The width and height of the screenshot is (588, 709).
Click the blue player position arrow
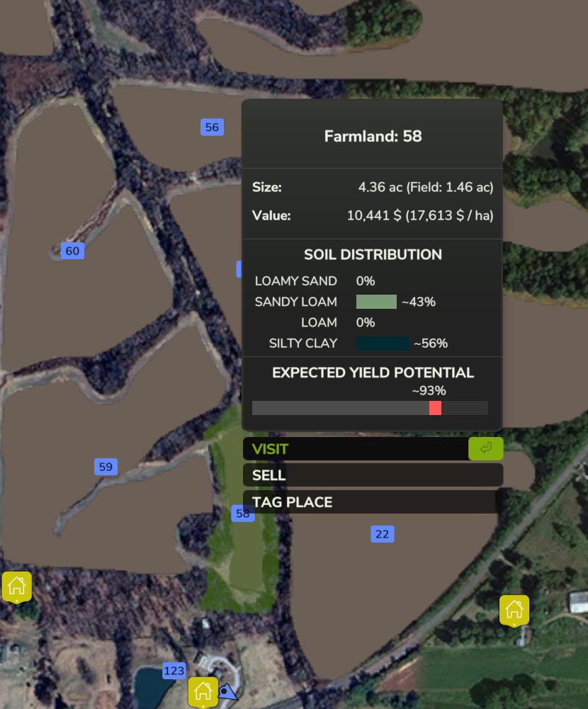[227, 691]
